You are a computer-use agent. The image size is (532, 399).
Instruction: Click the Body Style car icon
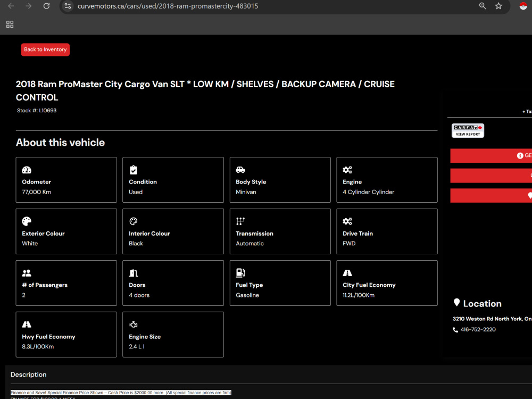point(240,170)
